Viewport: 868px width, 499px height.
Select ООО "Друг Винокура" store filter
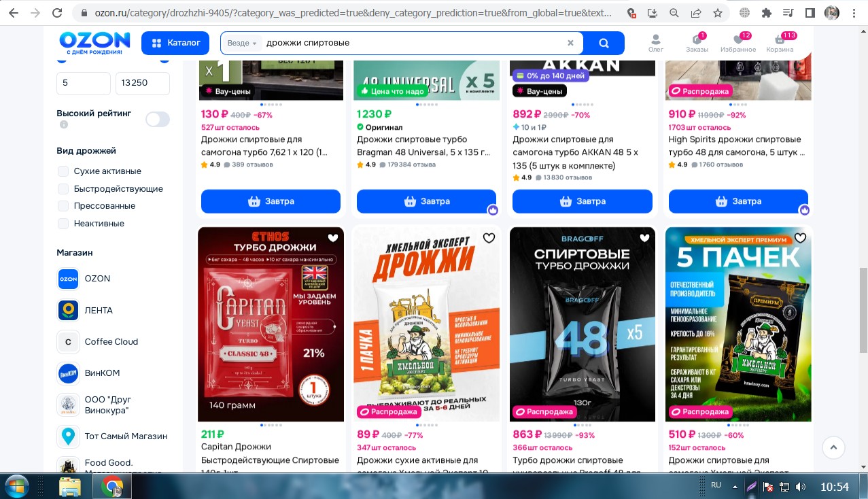click(x=95, y=405)
